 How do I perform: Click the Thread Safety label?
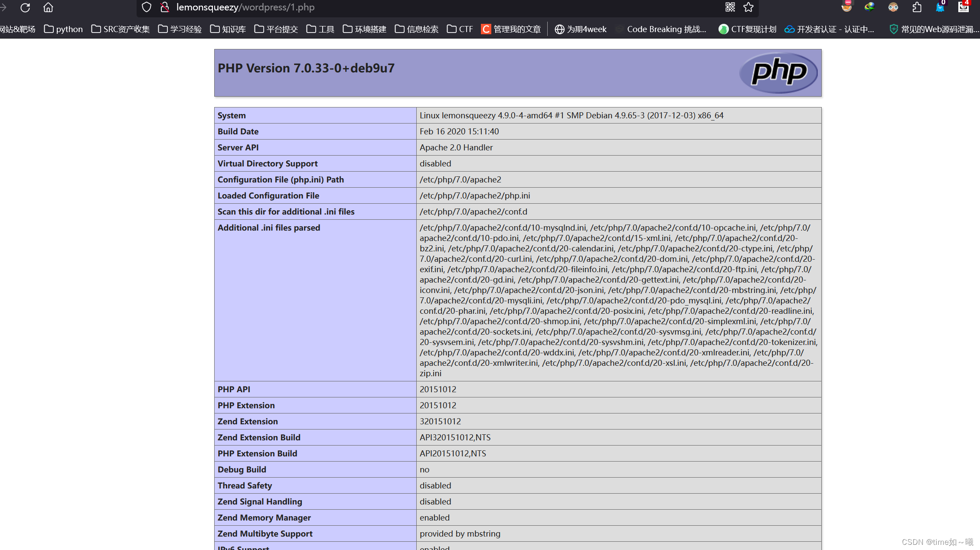245,485
